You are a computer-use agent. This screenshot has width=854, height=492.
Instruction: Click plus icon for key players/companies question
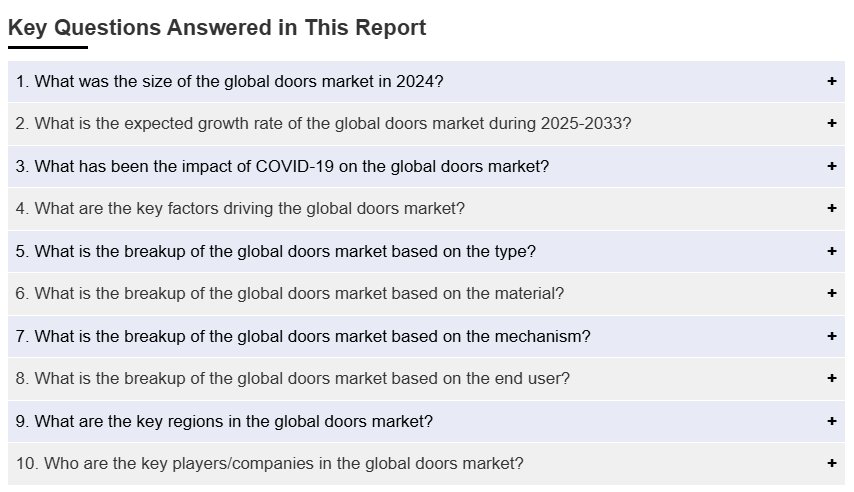coord(831,464)
